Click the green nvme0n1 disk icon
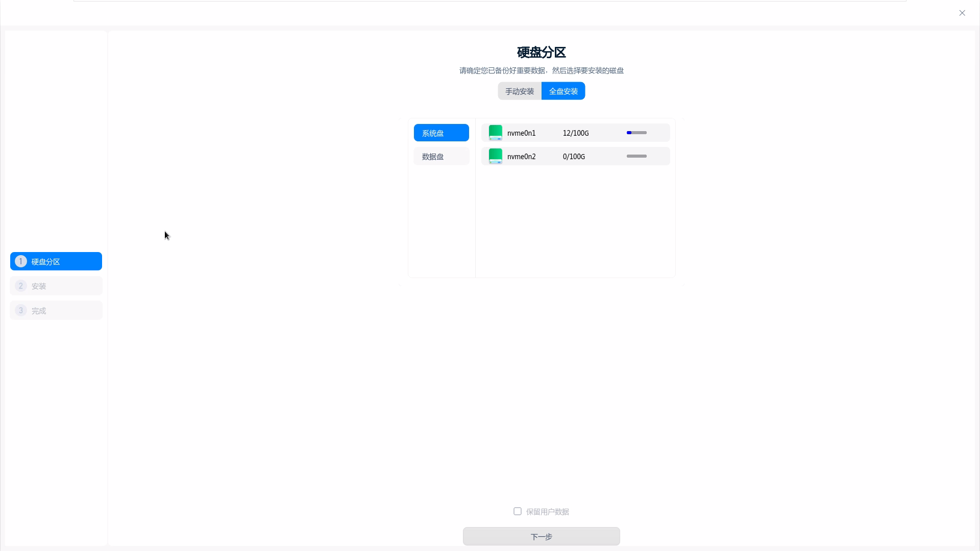Screen dimensions: 980x551 point(495,133)
